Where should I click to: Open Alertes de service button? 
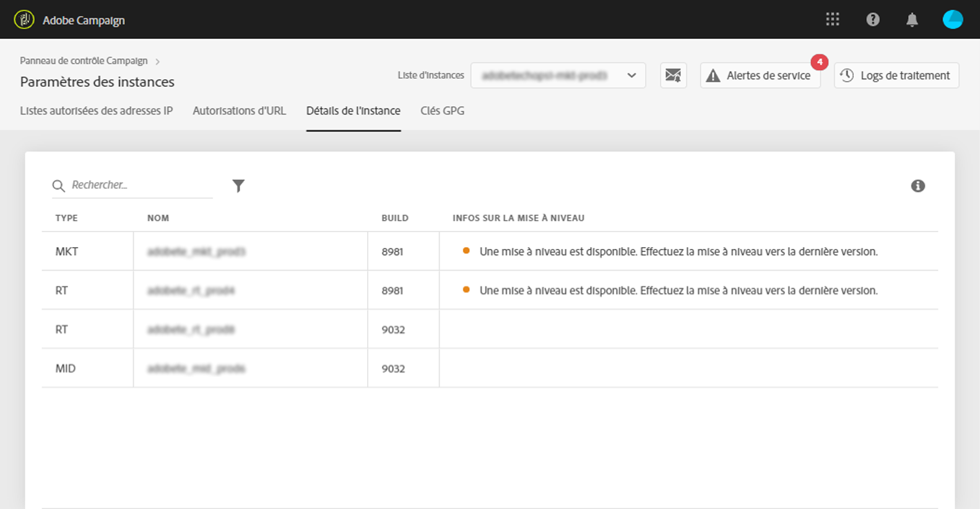coord(760,76)
